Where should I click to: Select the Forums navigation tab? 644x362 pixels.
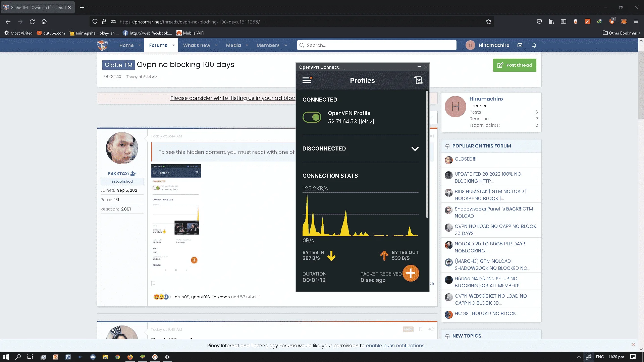(158, 45)
